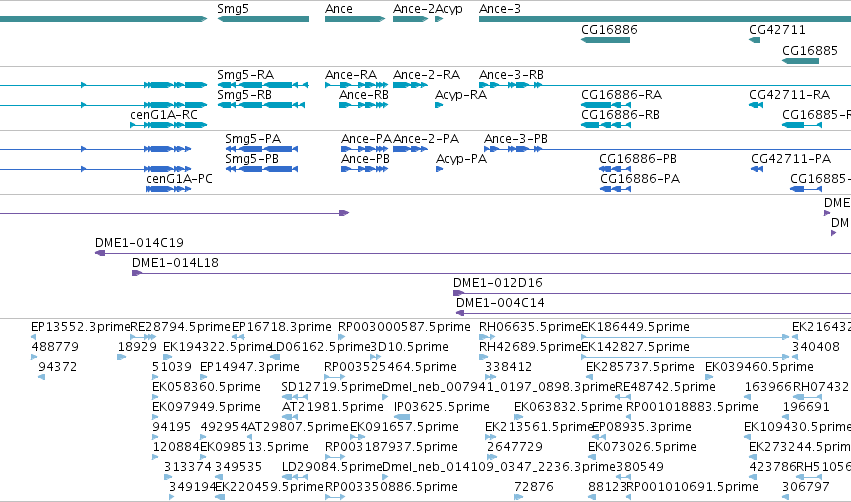This screenshot has height=502, width=851.
Task: Select the CG16886-PA CDS label
Action: [640, 179]
